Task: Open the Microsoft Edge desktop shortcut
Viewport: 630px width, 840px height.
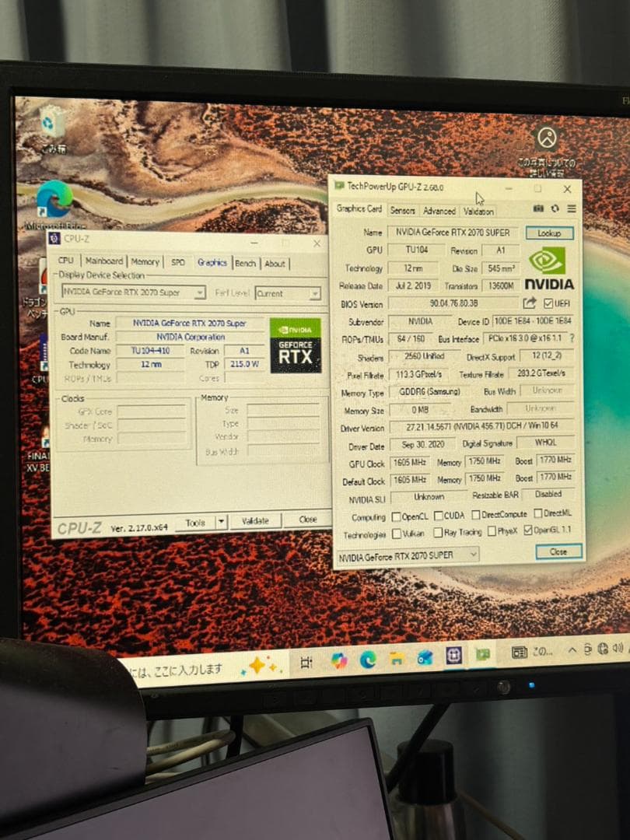Action: (x=54, y=205)
